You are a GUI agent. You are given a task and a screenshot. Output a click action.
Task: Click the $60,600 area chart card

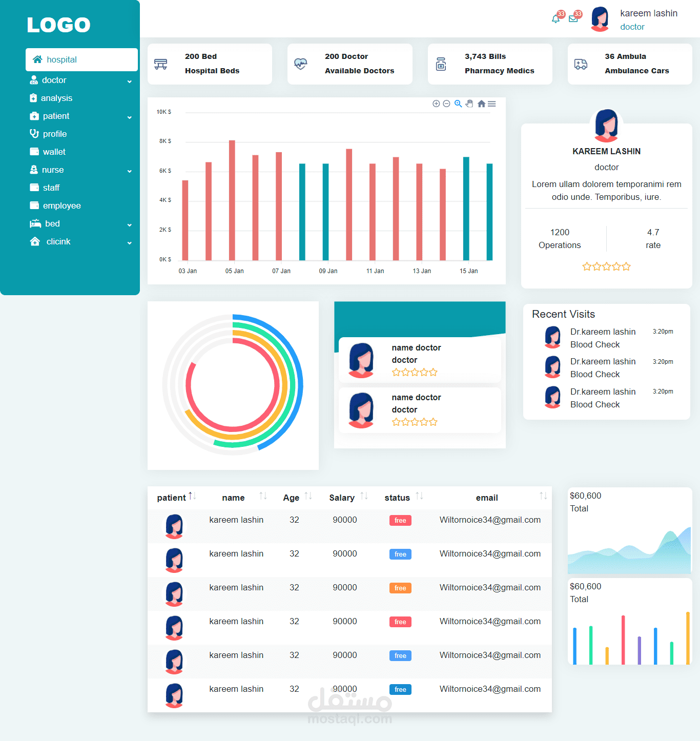(x=630, y=530)
